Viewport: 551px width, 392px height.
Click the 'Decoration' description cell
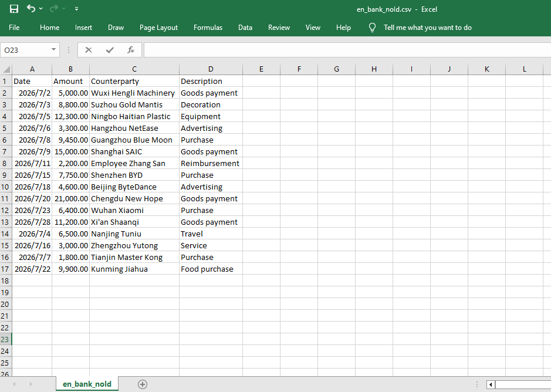pos(211,105)
